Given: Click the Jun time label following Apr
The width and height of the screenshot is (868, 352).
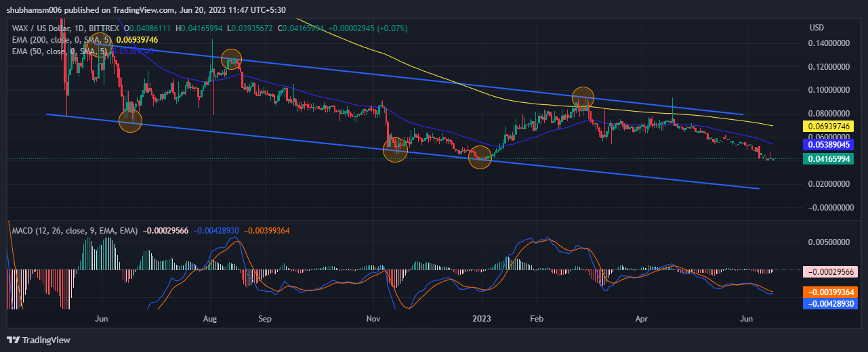Looking at the screenshot, I should pyautogui.click(x=747, y=317).
